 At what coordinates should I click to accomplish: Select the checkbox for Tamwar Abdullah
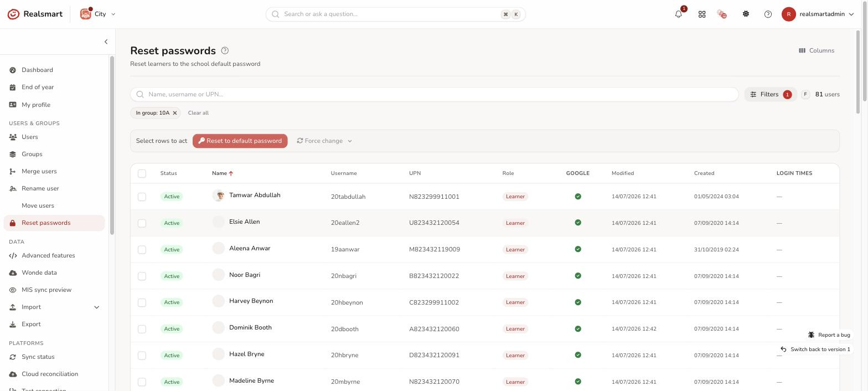click(x=142, y=197)
